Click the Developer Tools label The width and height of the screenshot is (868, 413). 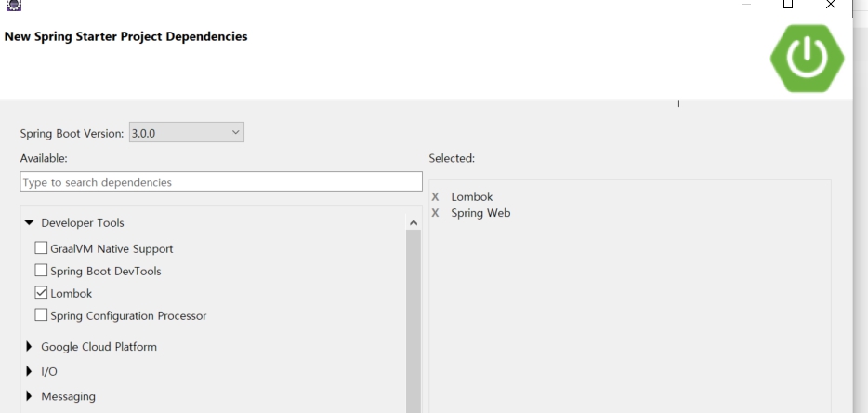click(83, 223)
